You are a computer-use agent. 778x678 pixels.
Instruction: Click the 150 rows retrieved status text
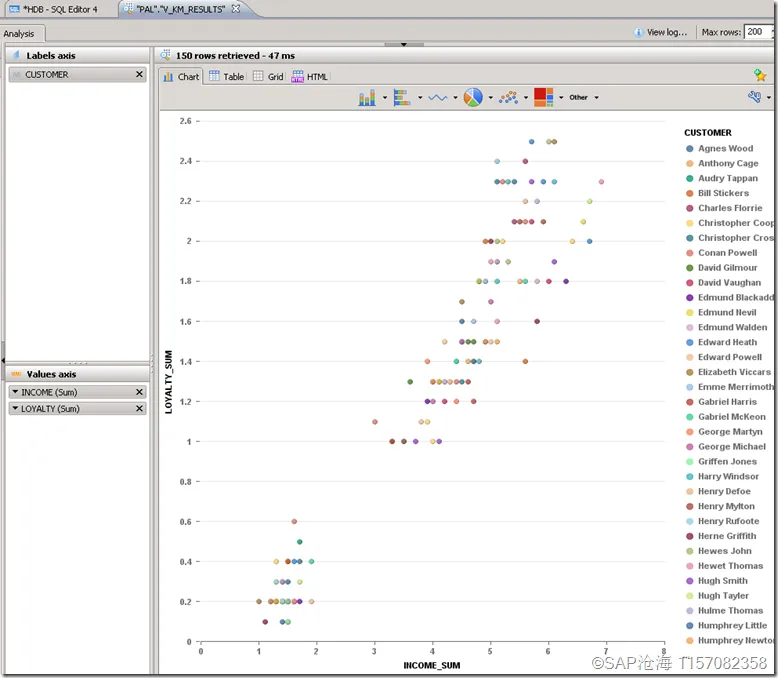pyautogui.click(x=235, y=56)
